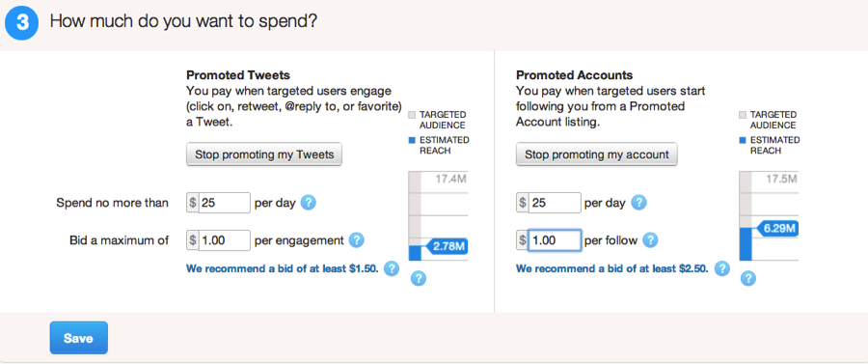Click help icon after $2.50 bid recommendation
868x364 pixels.
[x=721, y=268]
